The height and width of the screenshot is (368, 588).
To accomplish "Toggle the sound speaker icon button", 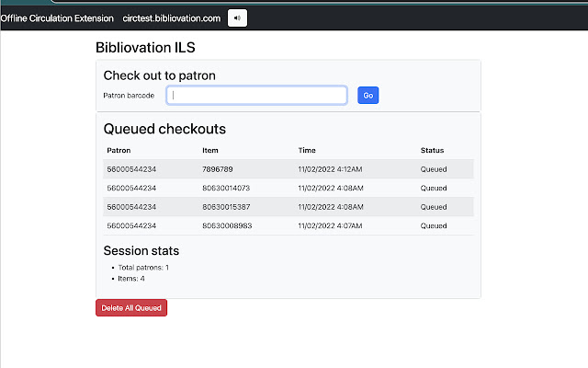I will (237, 18).
